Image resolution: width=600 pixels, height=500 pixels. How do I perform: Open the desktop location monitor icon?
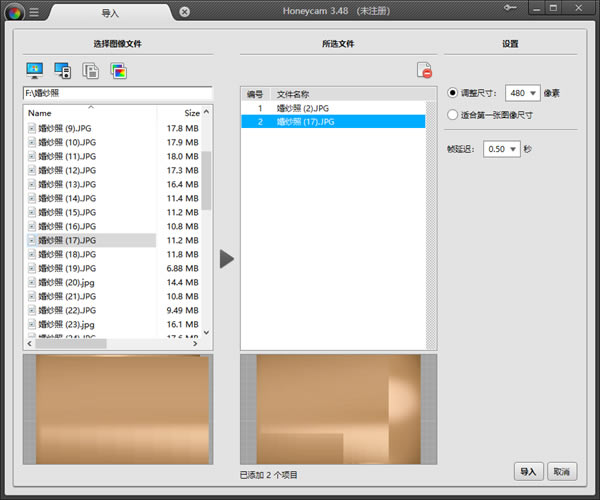34,70
